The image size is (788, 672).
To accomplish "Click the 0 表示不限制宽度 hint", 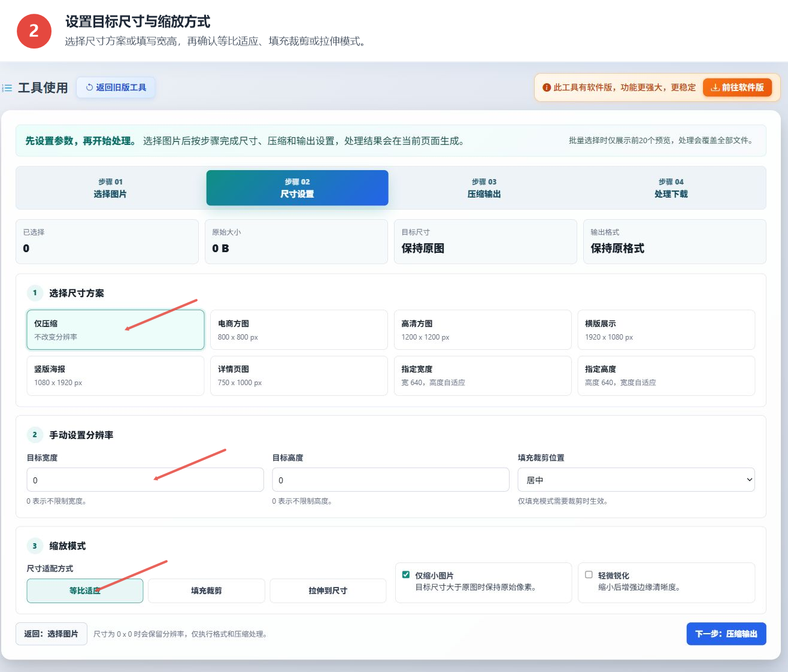I will [57, 501].
